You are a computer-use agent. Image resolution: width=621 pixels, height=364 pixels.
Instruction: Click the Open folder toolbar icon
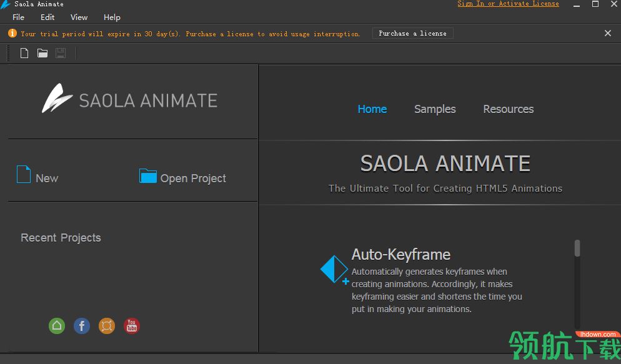(x=42, y=53)
